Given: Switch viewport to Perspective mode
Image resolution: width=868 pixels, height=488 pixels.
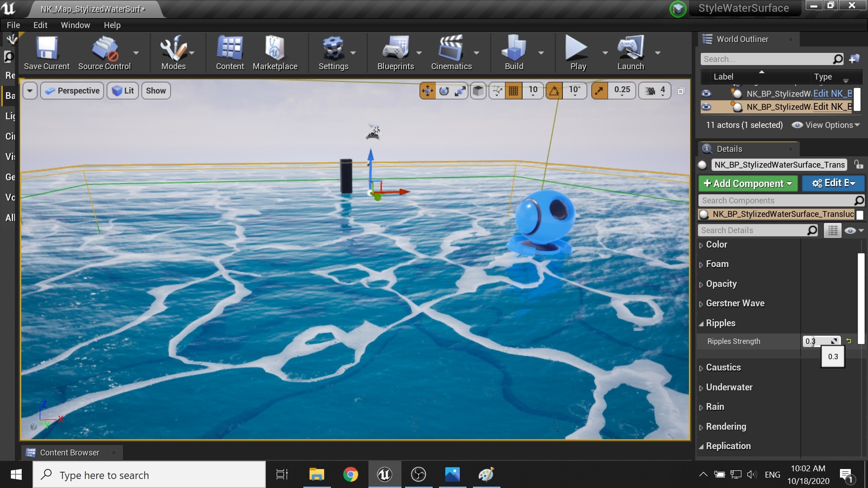Looking at the screenshot, I should [x=71, y=90].
